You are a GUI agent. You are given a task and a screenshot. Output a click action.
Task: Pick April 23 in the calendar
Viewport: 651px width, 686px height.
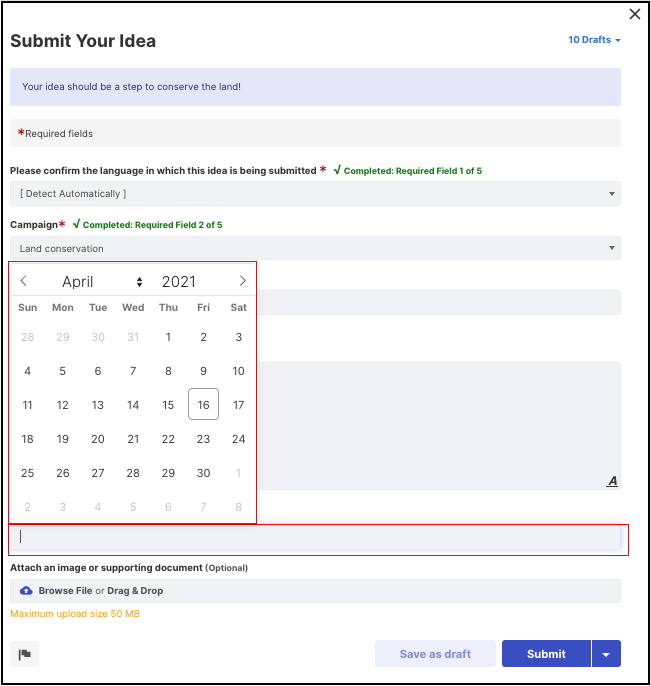tap(203, 439)
